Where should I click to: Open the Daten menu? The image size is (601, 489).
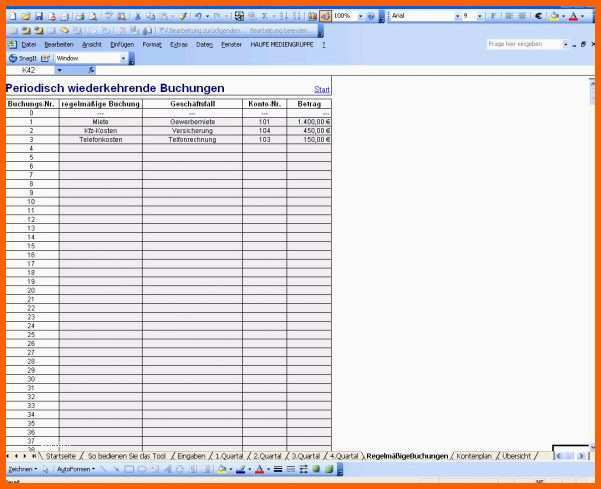pyautogui.click(x=204, y=44)
